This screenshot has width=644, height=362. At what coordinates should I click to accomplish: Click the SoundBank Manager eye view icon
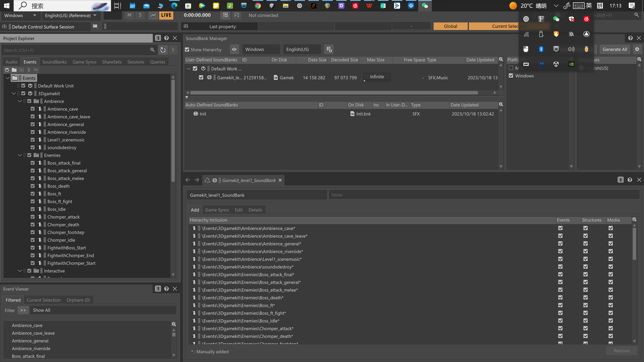click(234, 49)
